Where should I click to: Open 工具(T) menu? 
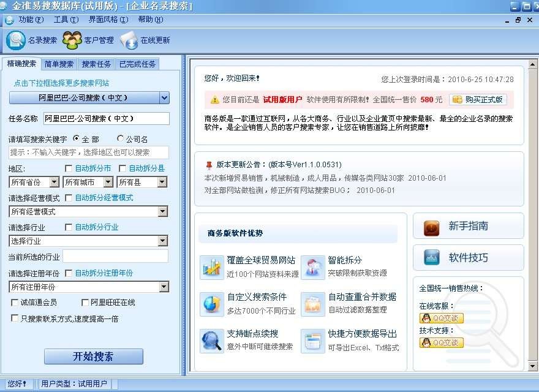66,20
